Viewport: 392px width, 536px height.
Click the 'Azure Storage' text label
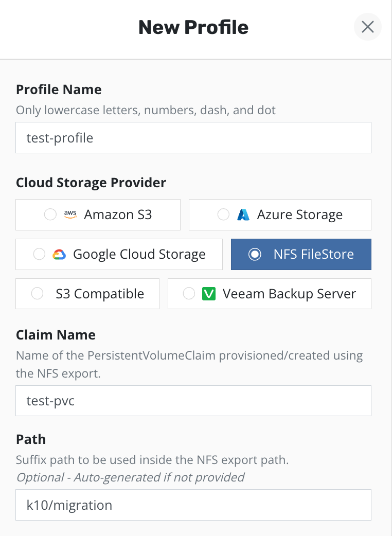pyautogui.click(x=299, y=215)
